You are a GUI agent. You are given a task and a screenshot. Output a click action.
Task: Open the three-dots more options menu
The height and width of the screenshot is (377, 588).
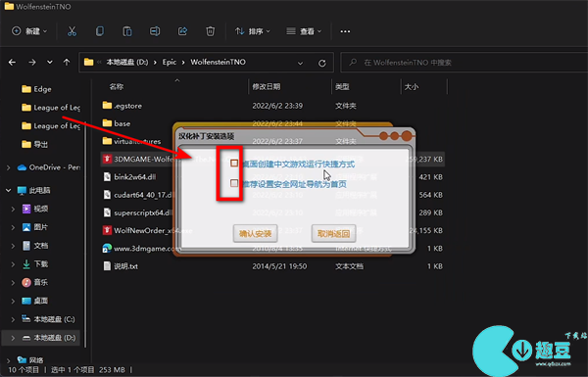[x=345, y=31]
